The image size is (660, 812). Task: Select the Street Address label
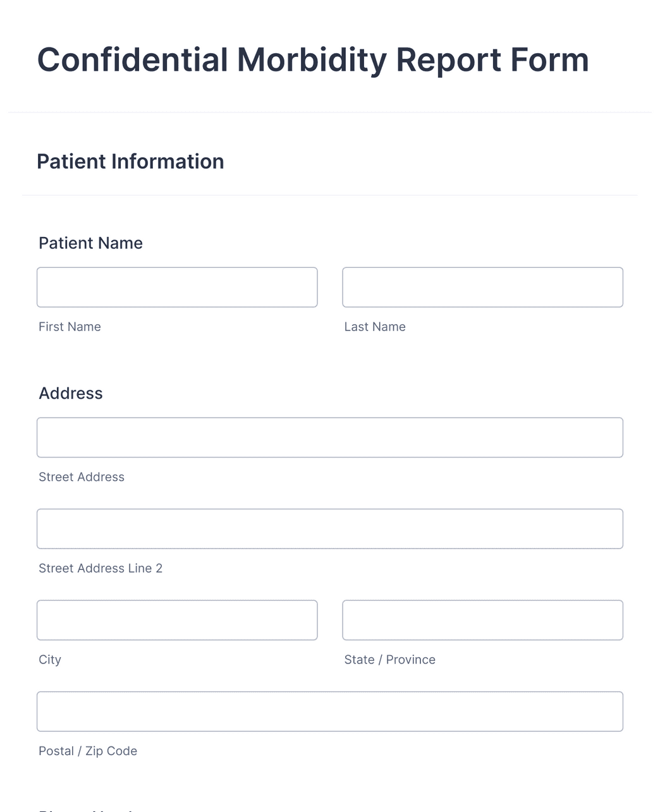click(x=82, y=477)
